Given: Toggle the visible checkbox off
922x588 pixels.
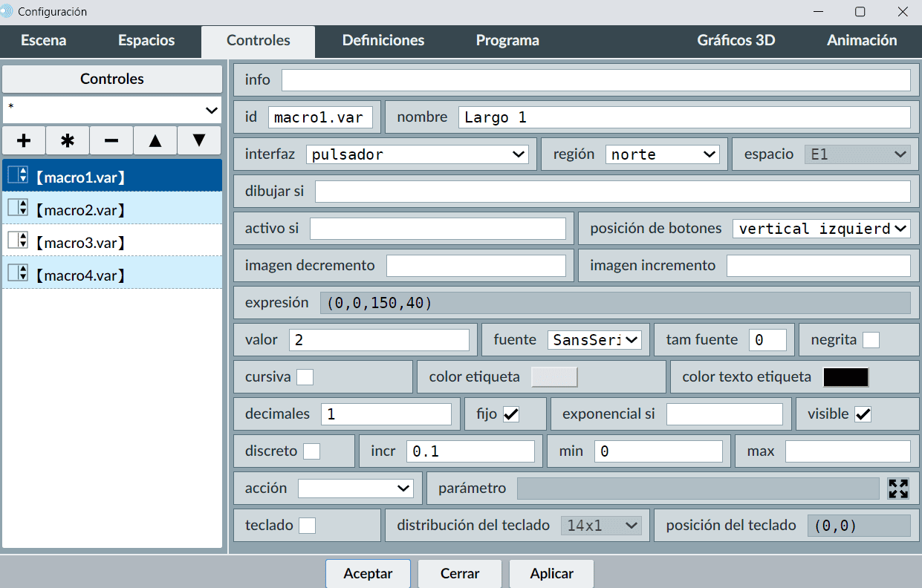Looking at the screenshot, I should pos(863,414).
